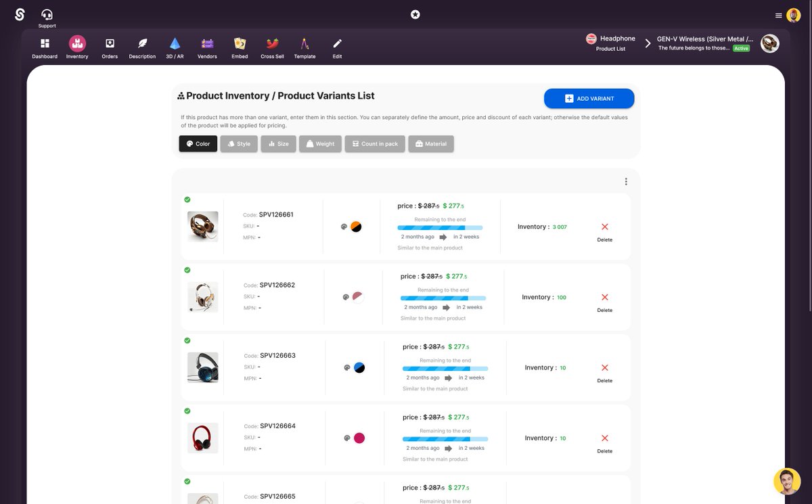Click the arrow icon in SPV126661 discount period

coord(443,237)
